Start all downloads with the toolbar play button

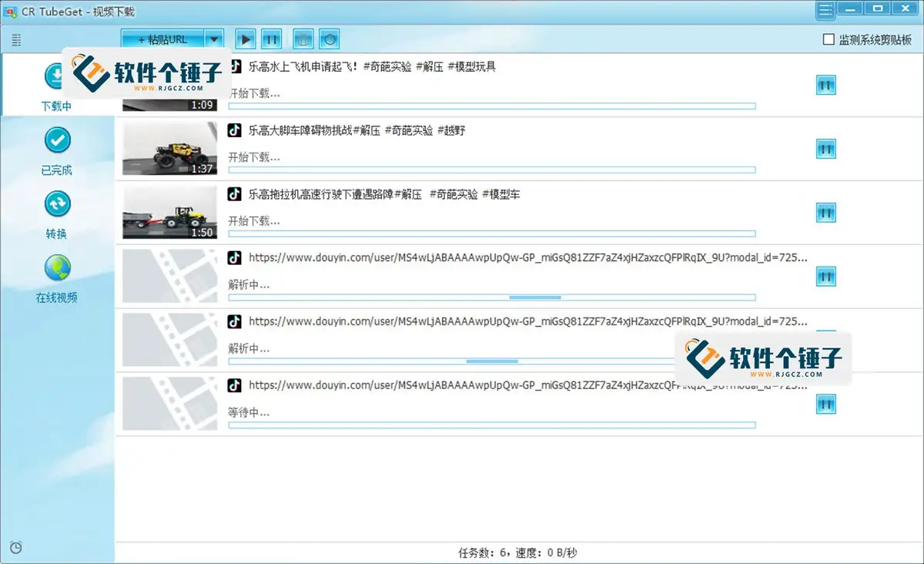click(x=246, y=39)
